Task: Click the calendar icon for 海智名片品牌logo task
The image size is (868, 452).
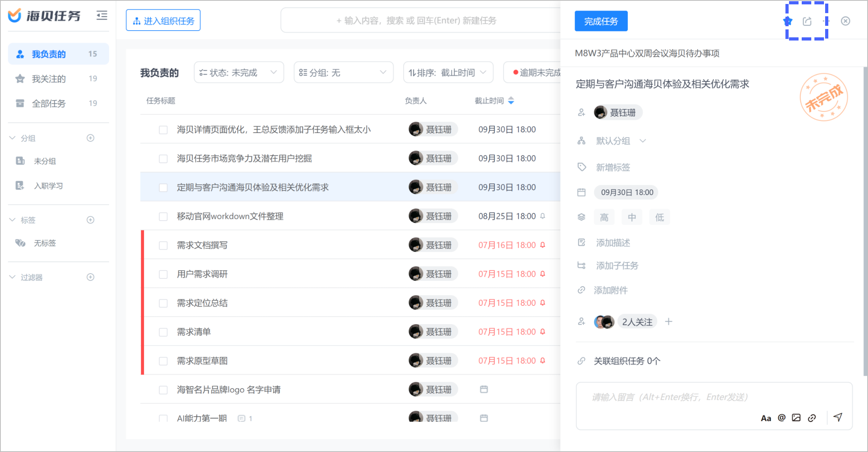Action: pos(484,389)
